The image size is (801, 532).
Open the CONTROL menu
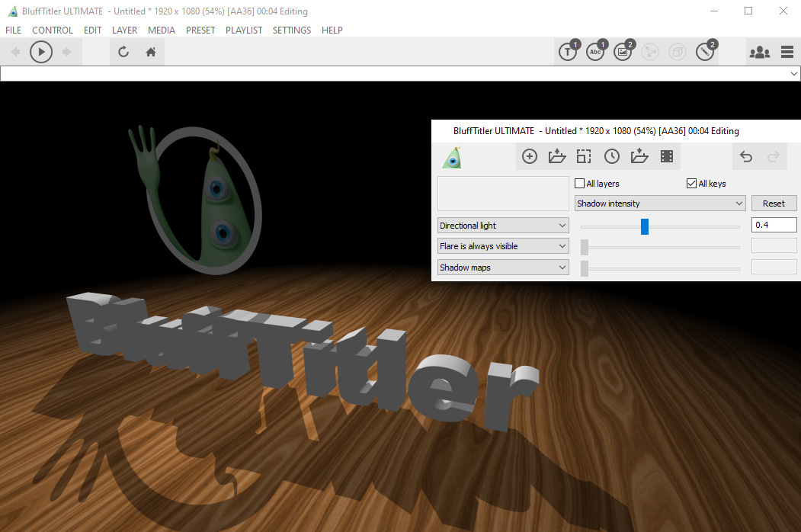[x=53, y=30]
